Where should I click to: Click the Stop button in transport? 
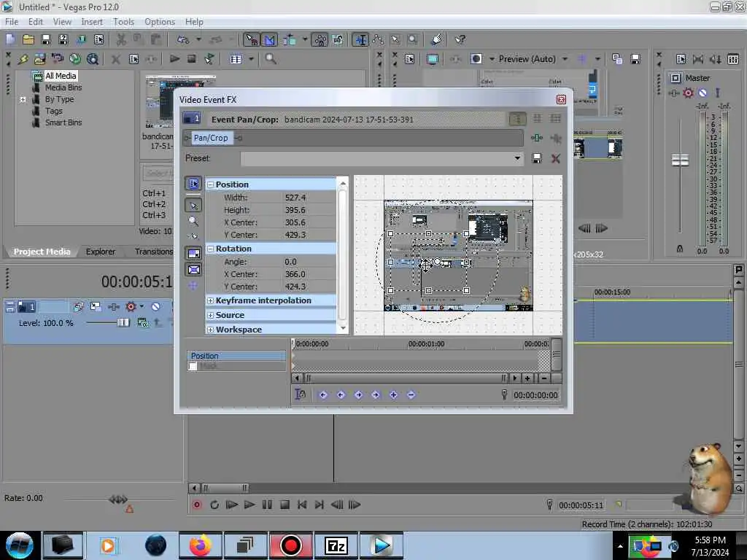[x=285, y=505]
